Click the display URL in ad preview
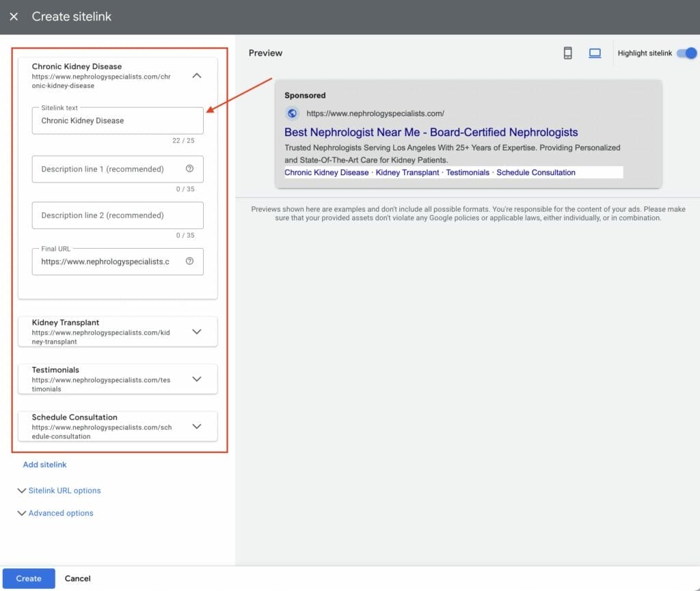Viewport: 700px width, 591px height. click(375, 113)
